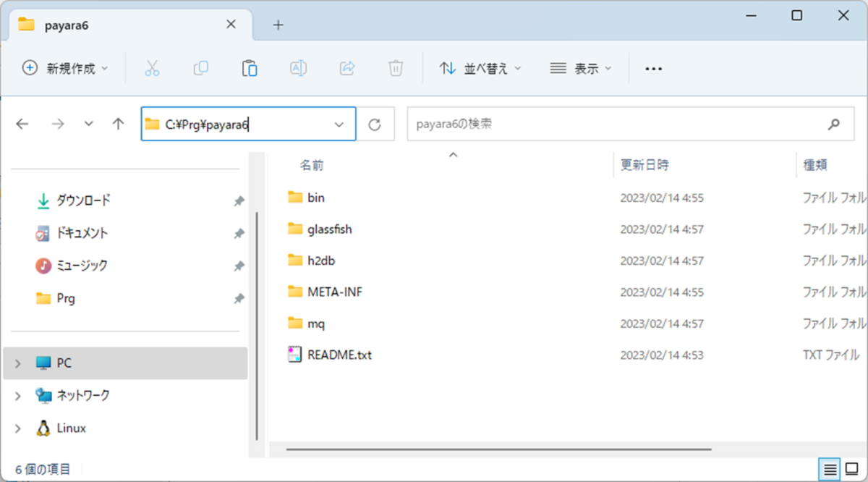Image resolution: width=868 pixels, height=482 pixels.
Task: Open the 並べ替え sort dropdown
Action: [x=480, y=68]
